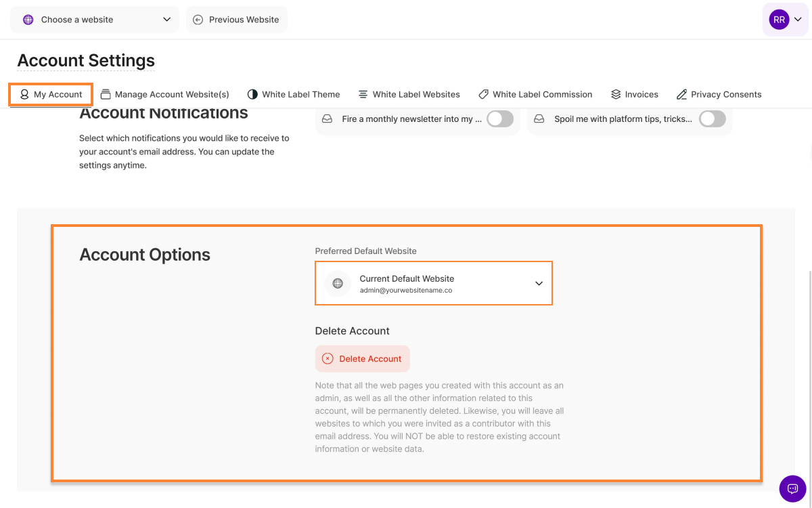Click the inbox icon beside platform tips

(539, 119)
